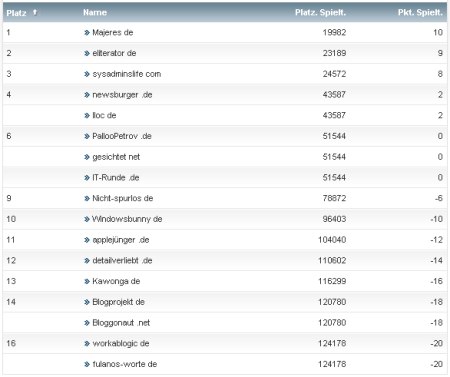Viewport: 450px width, 377px height.
Task: Open the eliterator de link
Action: 114,53
